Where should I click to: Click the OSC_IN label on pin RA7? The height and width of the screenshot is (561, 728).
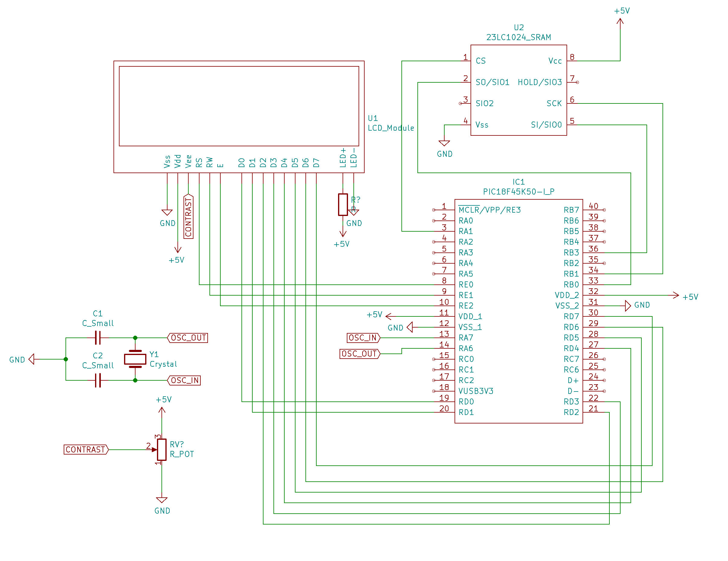tap(363, 338)
